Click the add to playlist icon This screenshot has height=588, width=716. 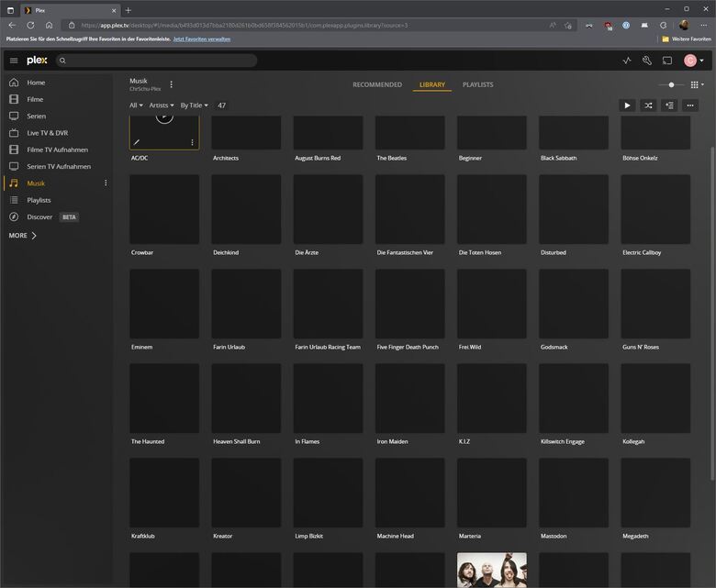tap(669, 105)
